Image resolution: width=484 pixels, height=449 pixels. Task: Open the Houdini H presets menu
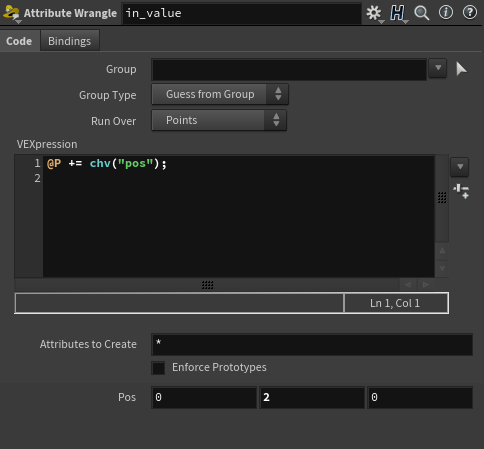coord(398,13)
